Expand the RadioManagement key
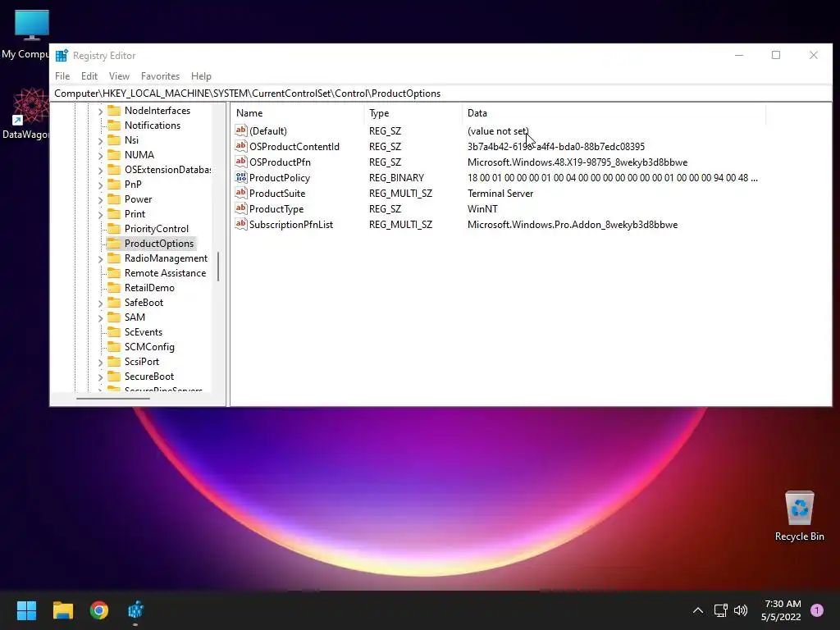Image resolution: width=840 pixels, height=630 pixels. 100,259
